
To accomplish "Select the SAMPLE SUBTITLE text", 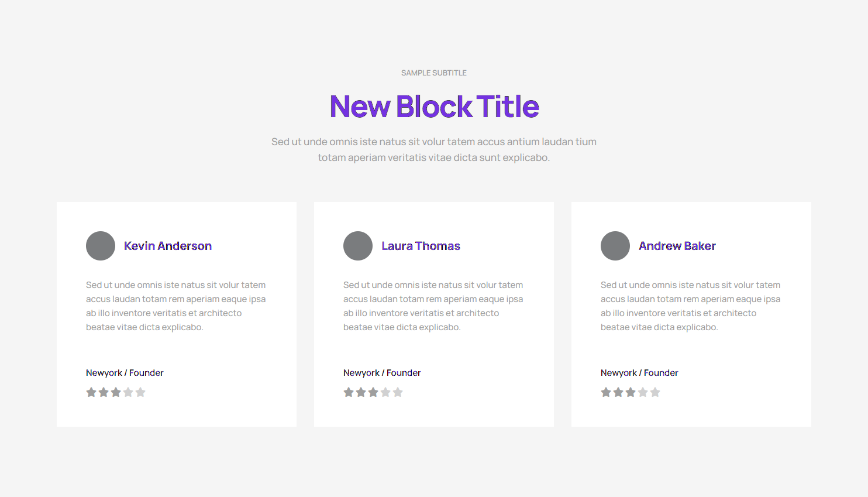I will point(434,73).
